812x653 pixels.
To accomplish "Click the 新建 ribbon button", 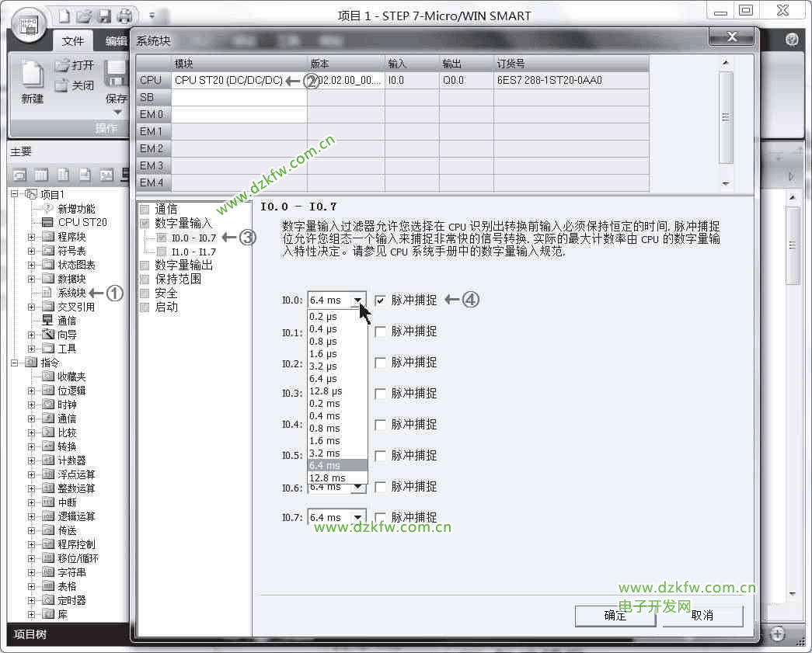I will pyautogui.click(x=32, y=82).
